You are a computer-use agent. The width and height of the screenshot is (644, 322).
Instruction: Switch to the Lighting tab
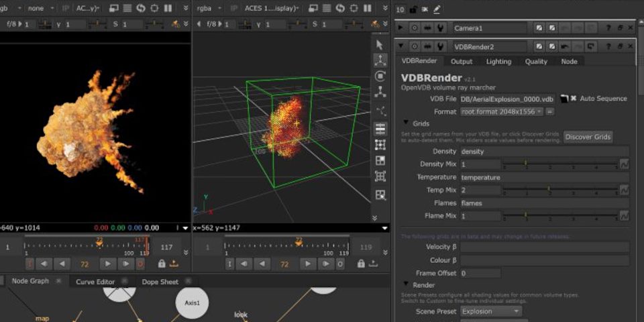click(x=498, y=61)
